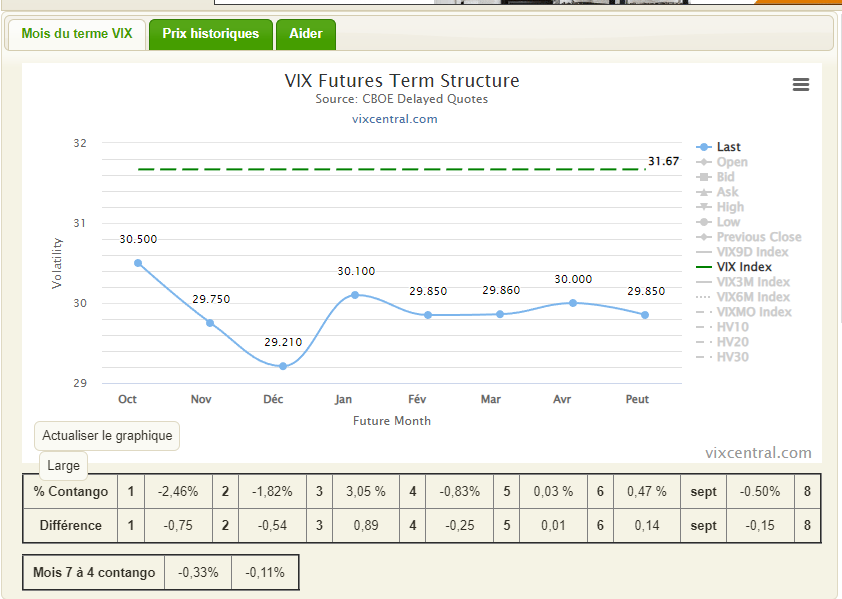This screenshot has height=599, width=842.
Task: Select the -0,25 difference cell
Action: (x=460, y=525)
